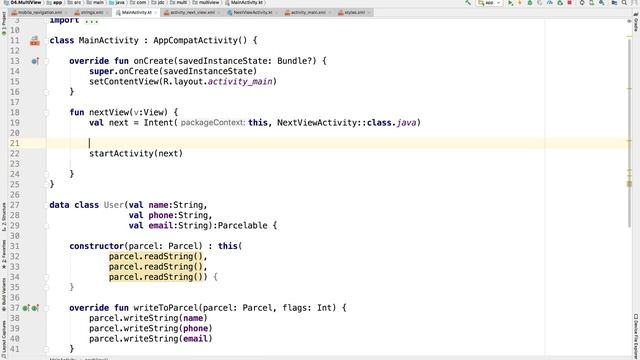Open the Favorites tool window side tab
640x360 pixels.
click(4, 254)
